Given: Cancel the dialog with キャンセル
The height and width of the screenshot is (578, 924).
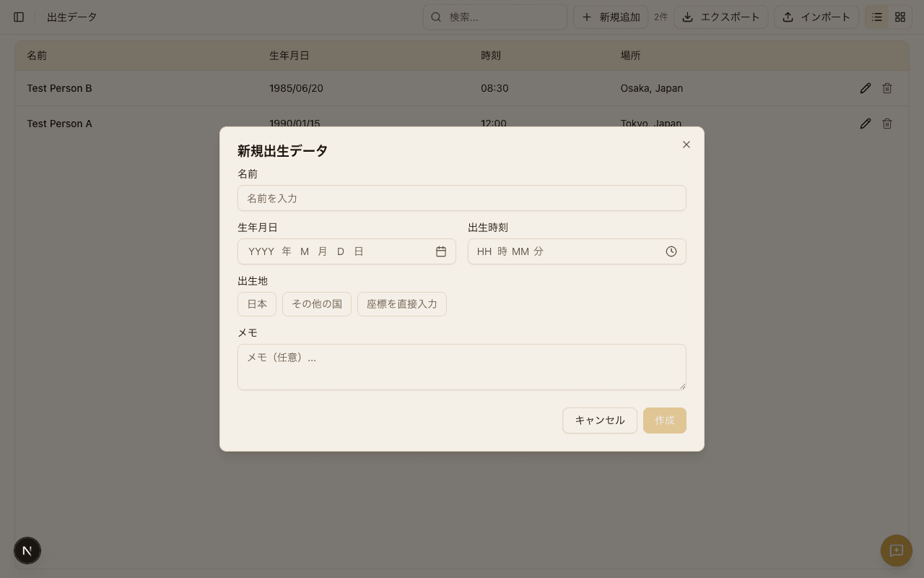Looking at the screenshot, I should (600, 420).
